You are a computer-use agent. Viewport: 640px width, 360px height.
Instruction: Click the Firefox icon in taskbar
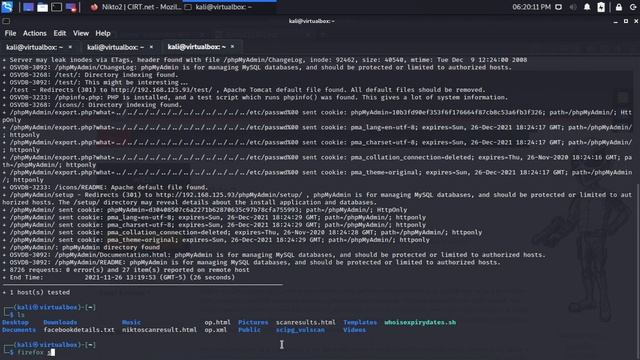coord(94,7)
